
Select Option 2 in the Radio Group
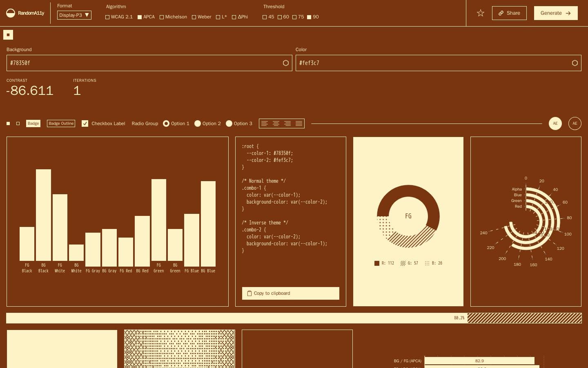tap(198, 123)
